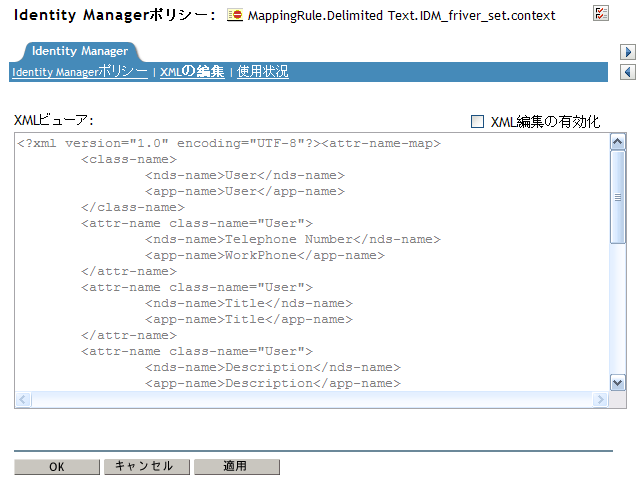Open the 使用状況 link
Viewport: 640px width, 484px height.
[262, 72]
